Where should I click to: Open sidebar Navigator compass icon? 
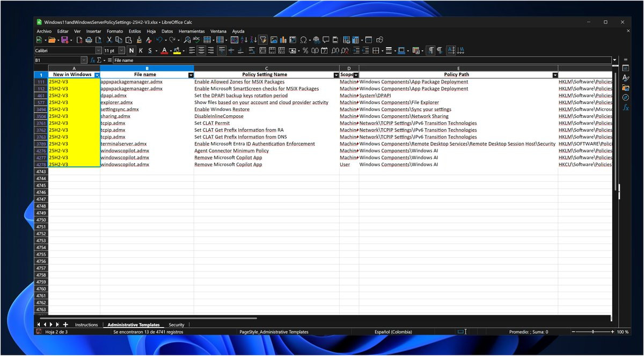[x=626, y=98]
